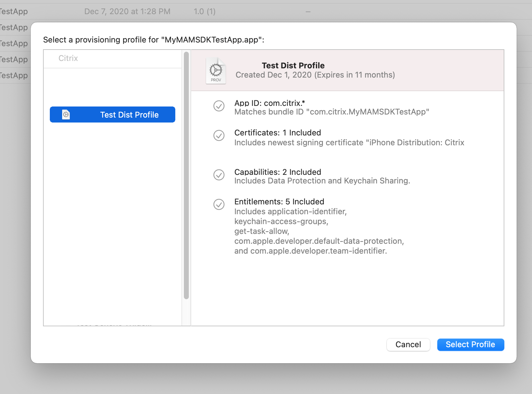Click the Entitlements checkmark icon

219,204
